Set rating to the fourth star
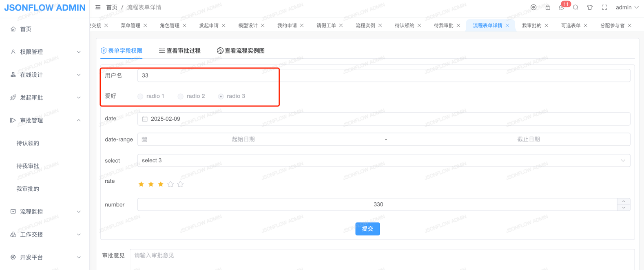This screenshot has width=644, height=270. point(170,184)
